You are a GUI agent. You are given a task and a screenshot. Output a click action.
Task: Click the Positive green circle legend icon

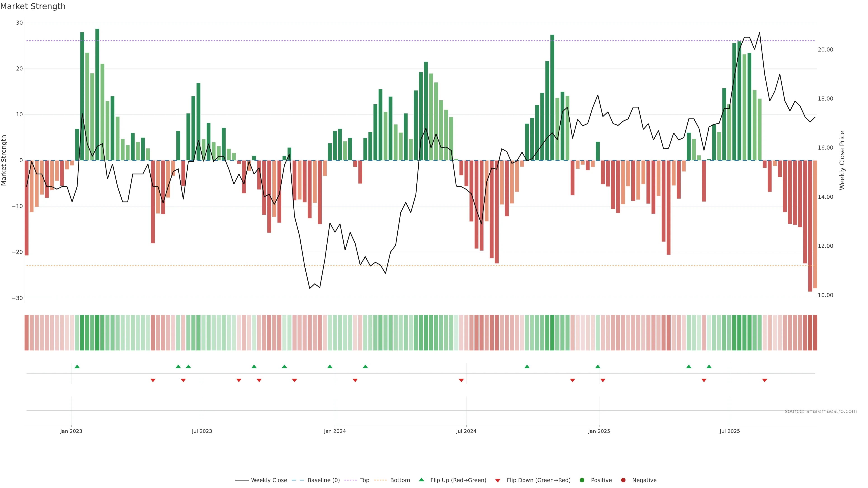582,480
